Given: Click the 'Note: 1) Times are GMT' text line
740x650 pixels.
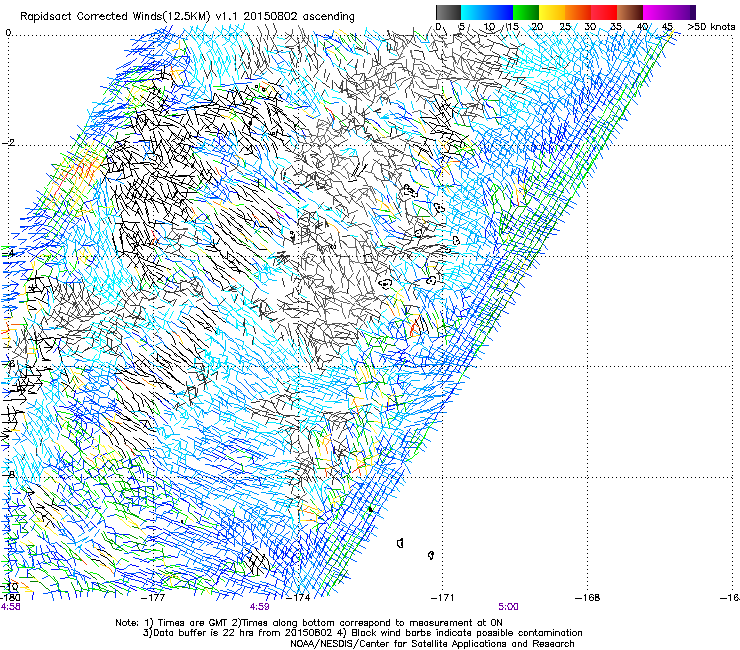Looking at the screenshot, I should [309, 623].
